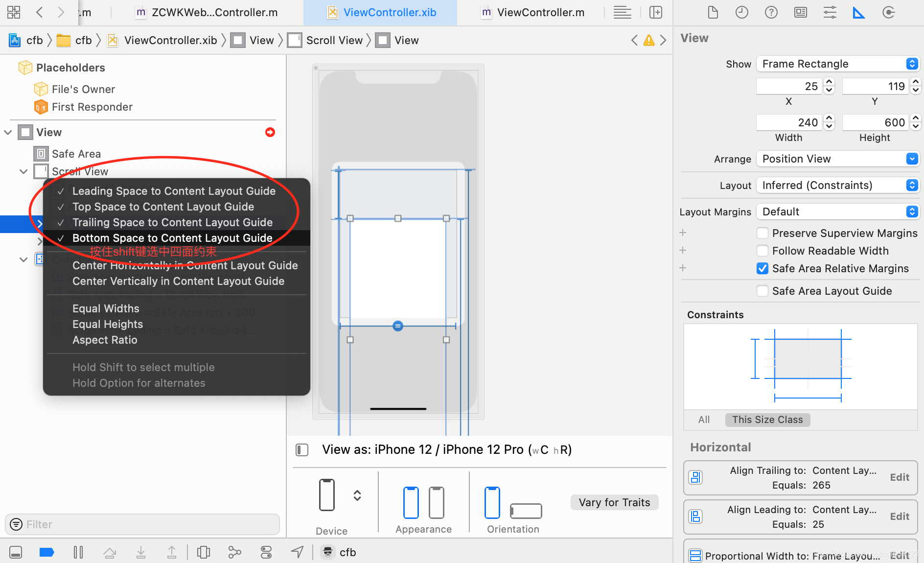The height and width of the screenshot is (563, 924).
Task: Click the step out debug icon
Action: (x=172, y=552)
